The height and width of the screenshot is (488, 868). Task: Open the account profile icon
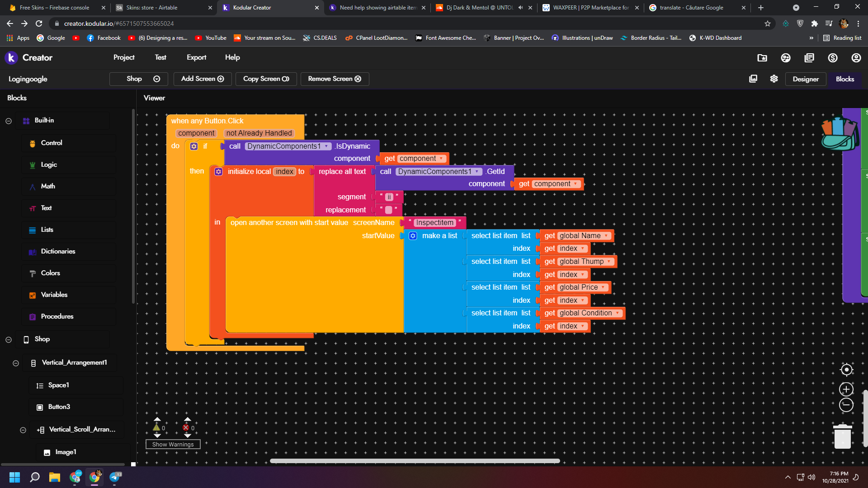pos(856,58)
